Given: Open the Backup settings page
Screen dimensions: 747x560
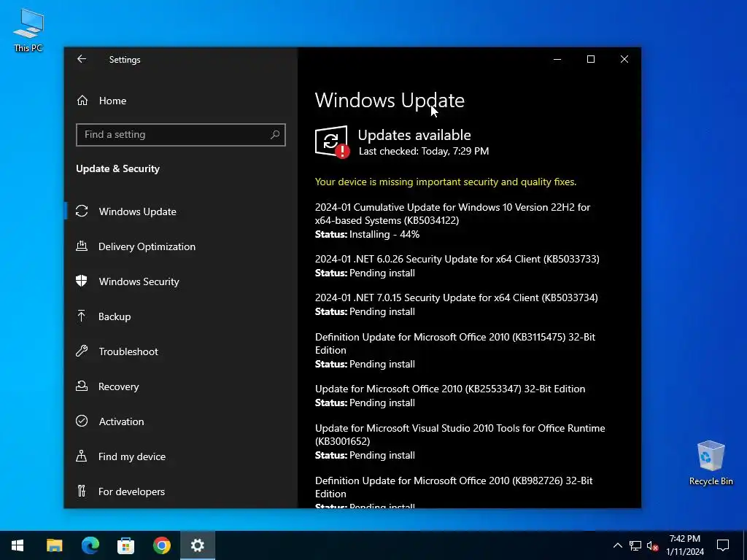Looking at the screenshot, I should pyautogui.click(x=181, y=316).
